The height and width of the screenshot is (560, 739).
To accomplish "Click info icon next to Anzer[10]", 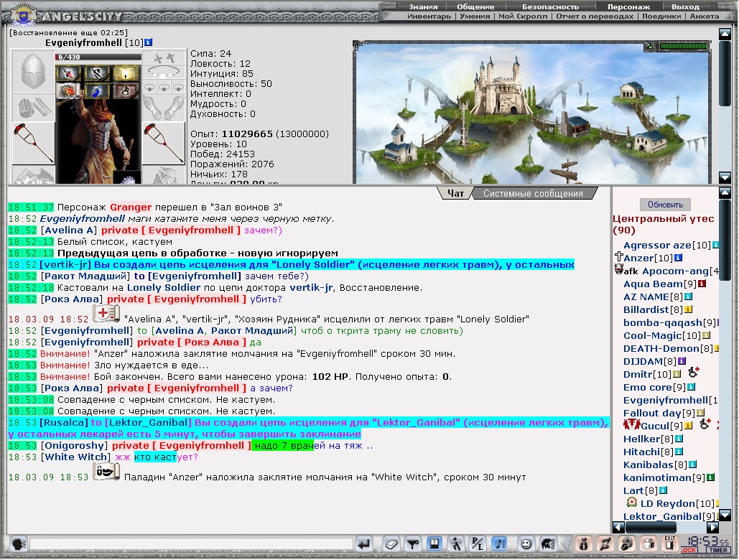I will pyautogui.click(x=678, y=258).
